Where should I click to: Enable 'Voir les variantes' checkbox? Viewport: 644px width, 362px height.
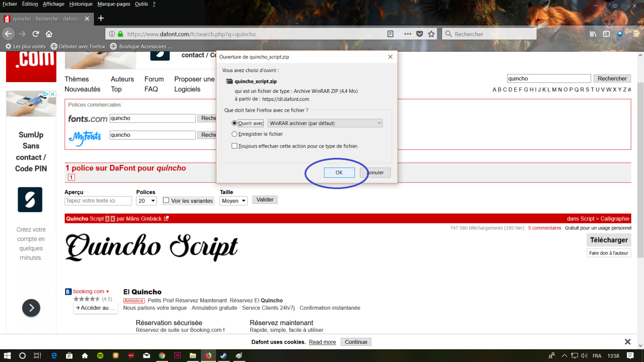click(166, 200)
